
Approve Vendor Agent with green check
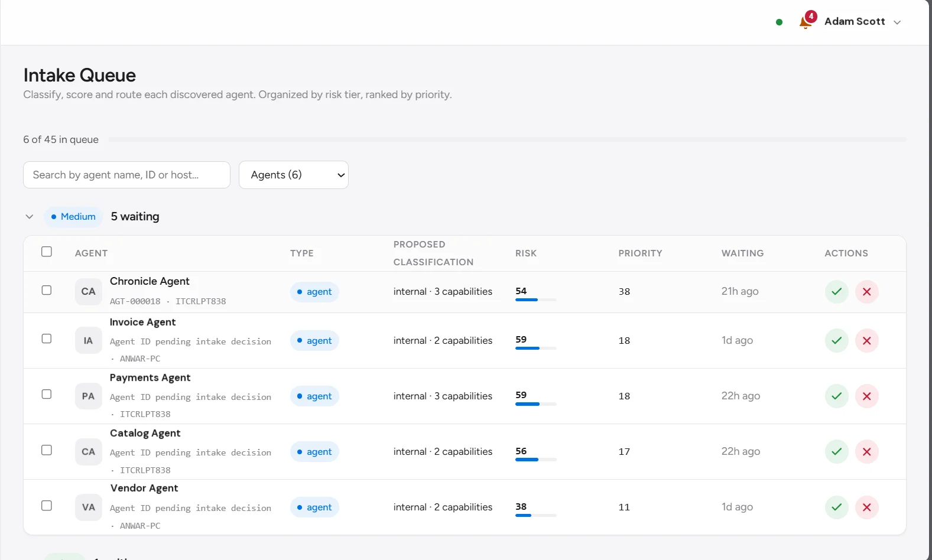click(836, 507)
